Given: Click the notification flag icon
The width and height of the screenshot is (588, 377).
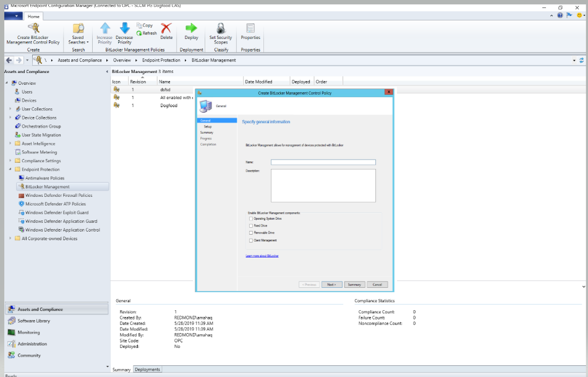Looking at the screenshot, I should 569,15.
